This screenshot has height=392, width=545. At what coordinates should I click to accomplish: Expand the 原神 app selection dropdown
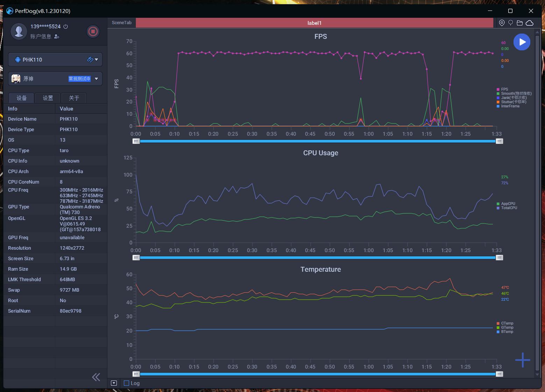[x=96, y=79]
